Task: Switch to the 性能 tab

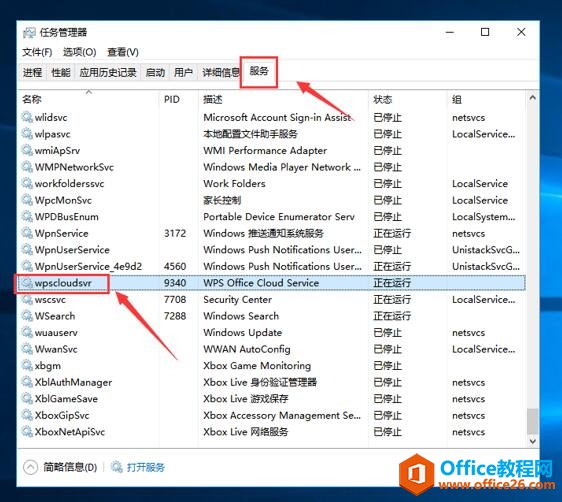Action: (x=61, y=73)
